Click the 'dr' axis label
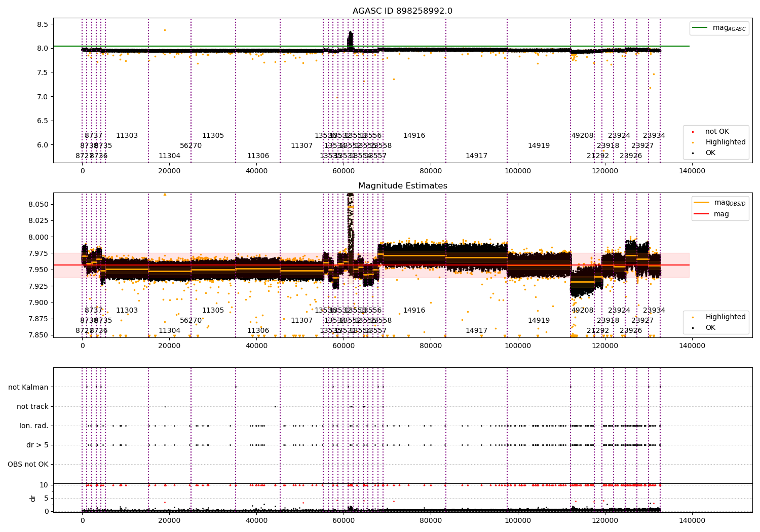760x532 pixels. coord(33,498)
